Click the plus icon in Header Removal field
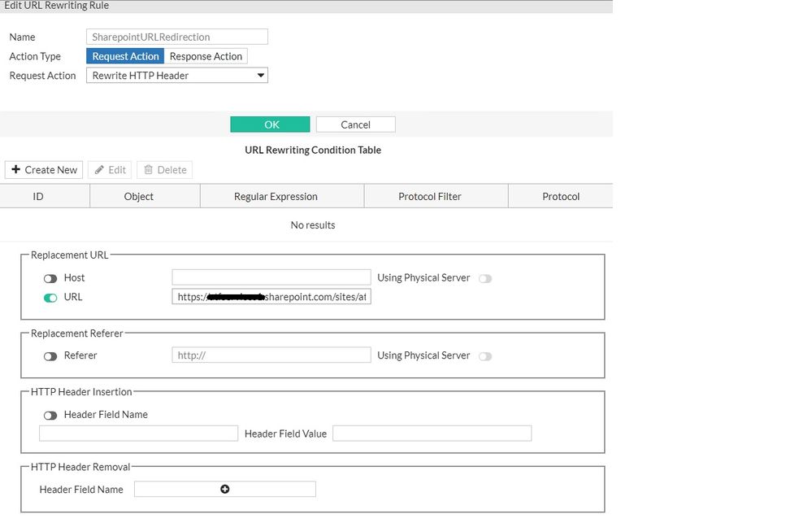This screenshot has width=812, height=523. [225, 489]
